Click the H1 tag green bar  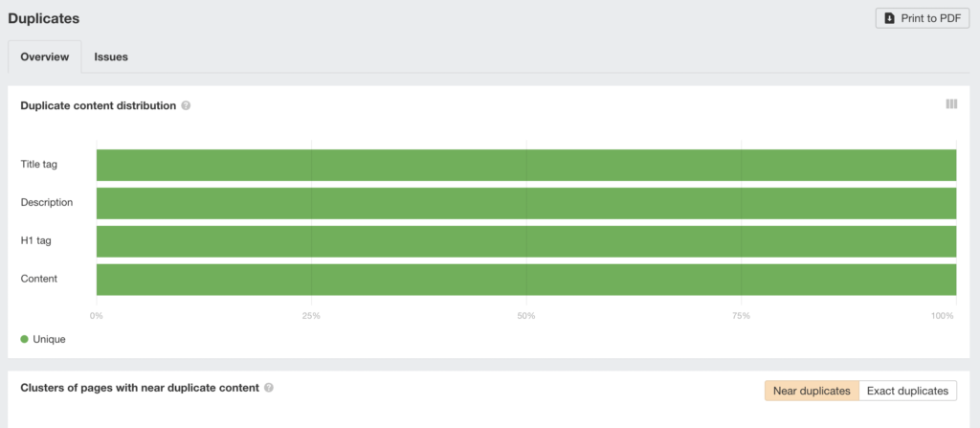click(526, 241)
